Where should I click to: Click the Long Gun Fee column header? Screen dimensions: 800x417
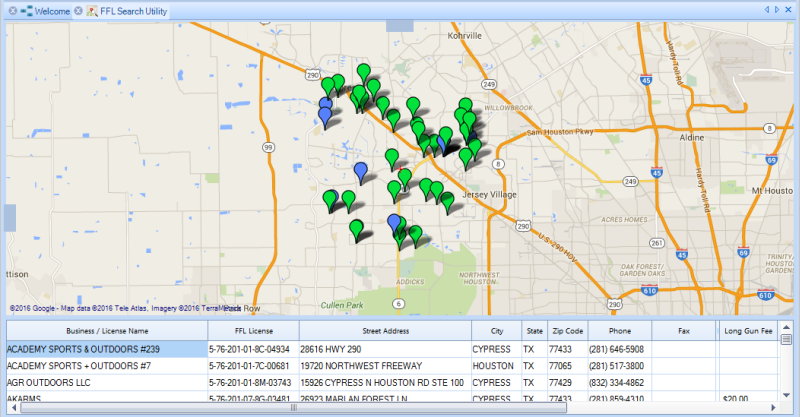[748, 331]
